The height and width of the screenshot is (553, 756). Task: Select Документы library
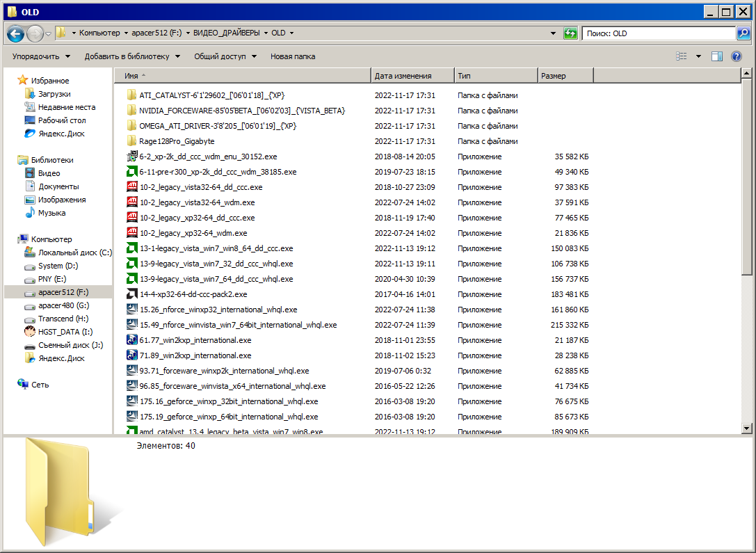point(58,186)
